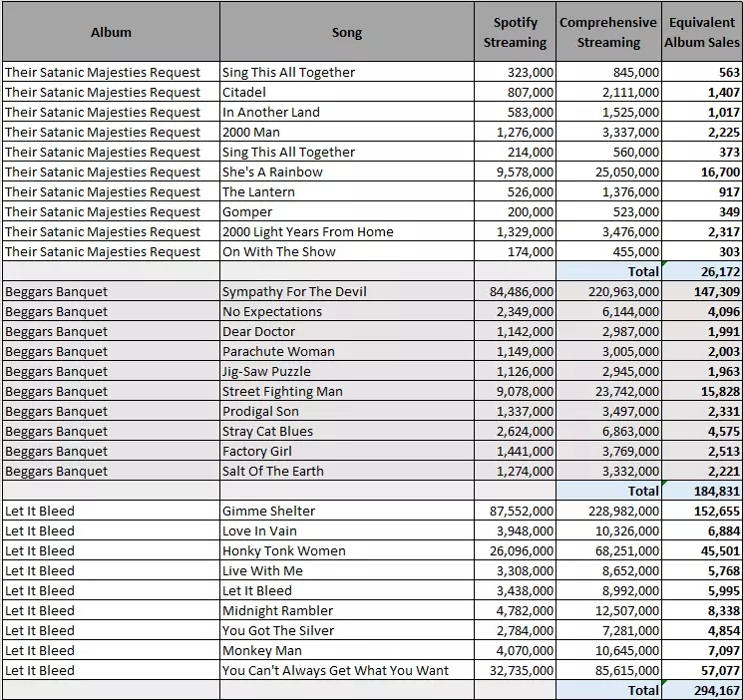Select the 147,309 album sales value
Image resolution: width=743 pixels, height=700 pixels.
tap(702, 291)
